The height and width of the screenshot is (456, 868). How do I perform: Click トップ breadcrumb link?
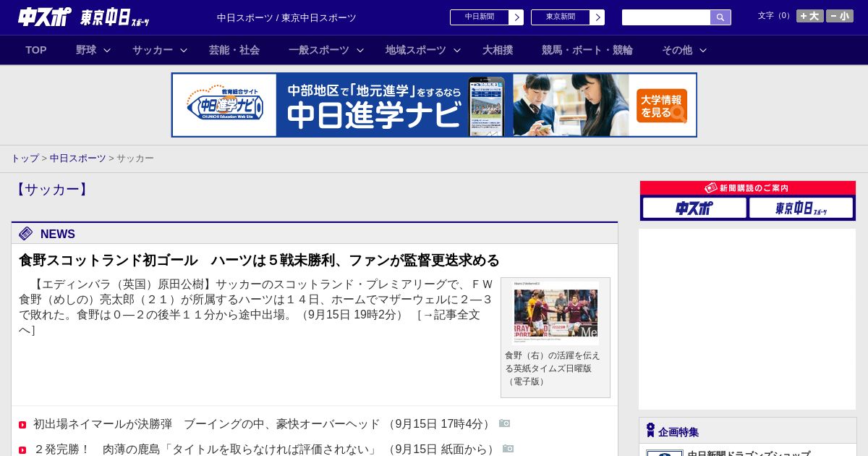(x=25, y=159)
